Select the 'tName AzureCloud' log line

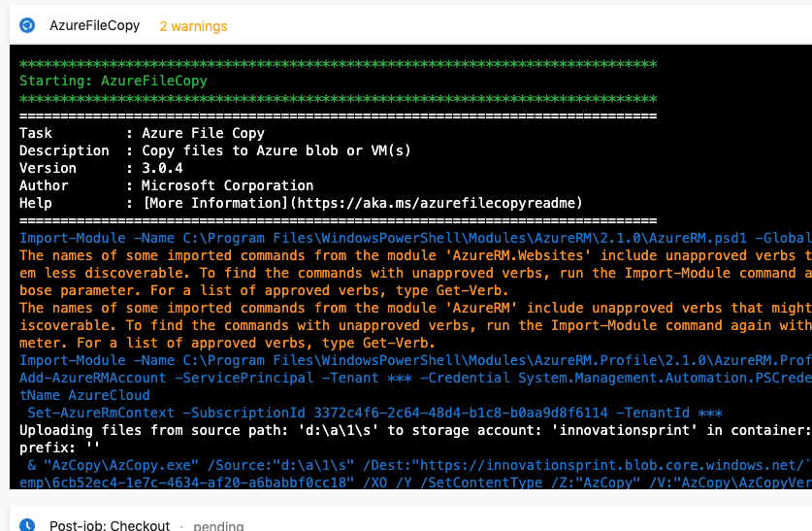(x=84, y=395)
